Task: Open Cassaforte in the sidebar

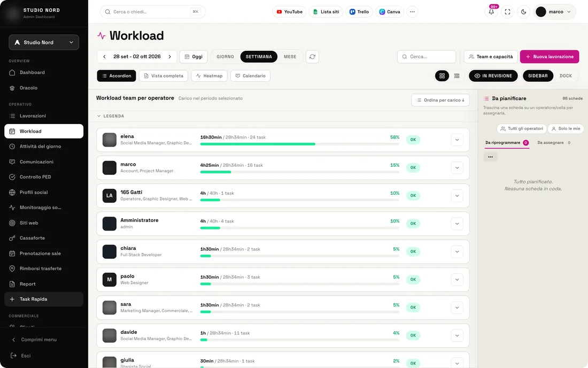Action: pyautogui.click(x=44, y=238)
